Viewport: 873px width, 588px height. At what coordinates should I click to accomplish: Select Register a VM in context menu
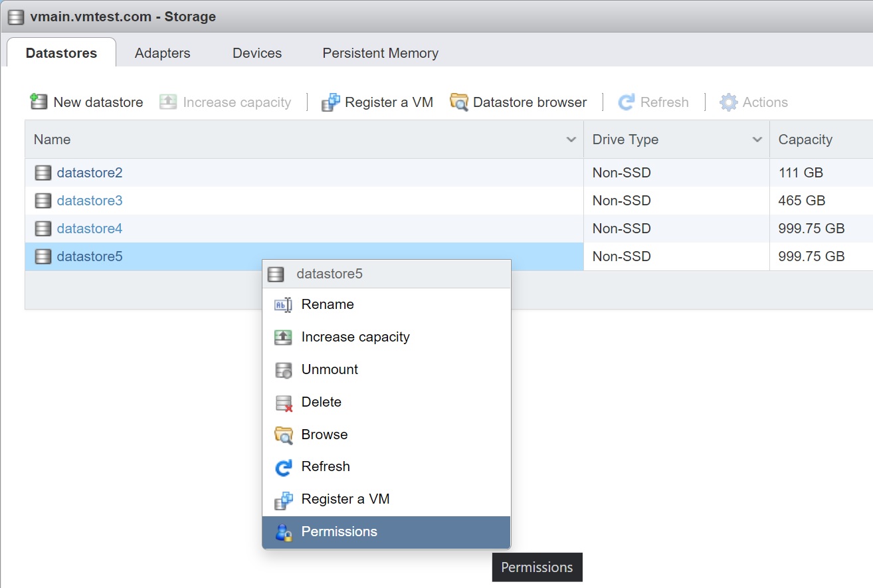[345, 499]
